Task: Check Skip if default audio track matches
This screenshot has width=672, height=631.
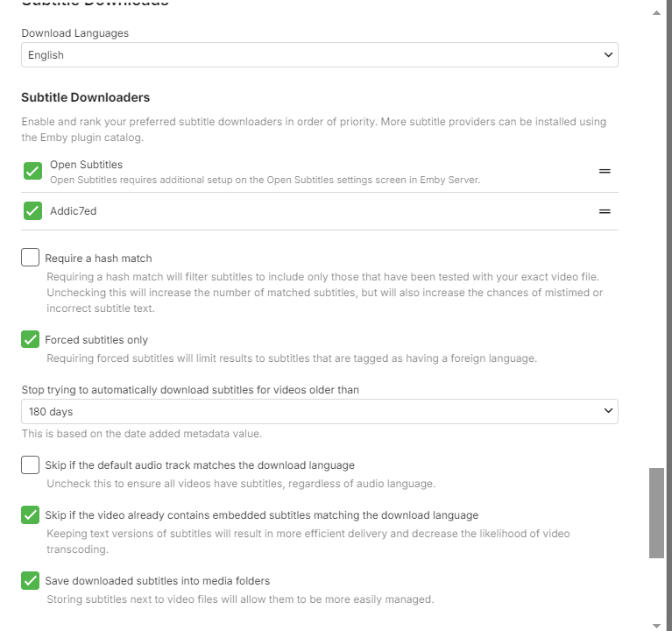Action: pos(31,464)
